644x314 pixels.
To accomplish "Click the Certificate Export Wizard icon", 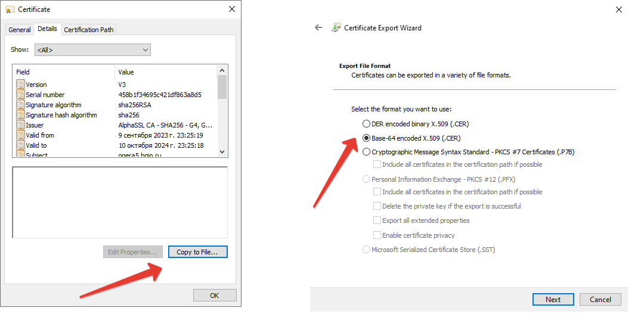I will (x=336, y=27).
